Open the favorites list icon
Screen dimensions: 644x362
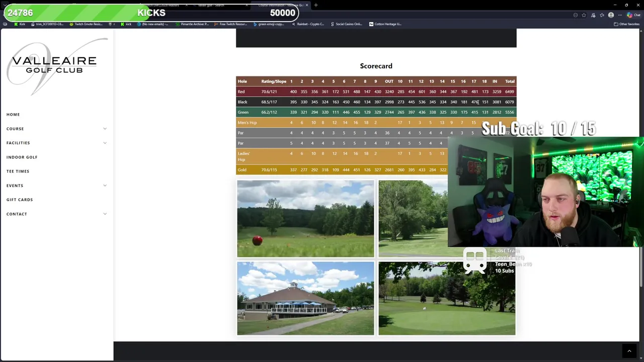point(602,15)
